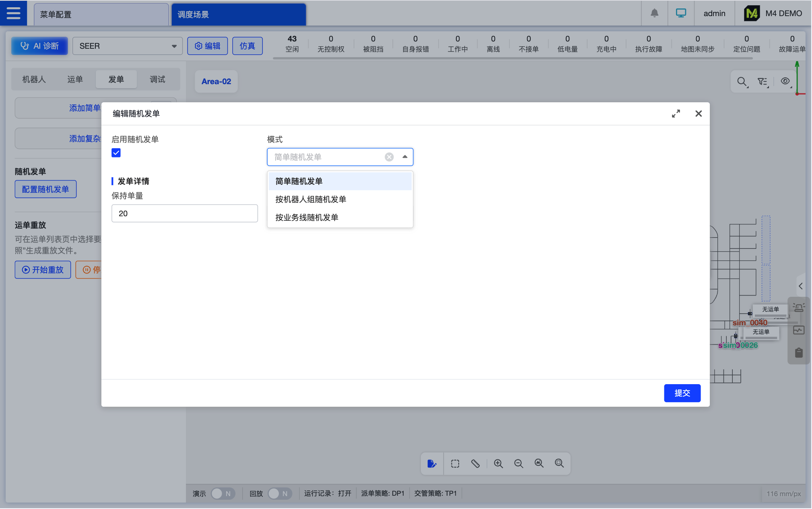Click the hamburger menu icon
Screen dimensions: 812x509
(13, 13)
